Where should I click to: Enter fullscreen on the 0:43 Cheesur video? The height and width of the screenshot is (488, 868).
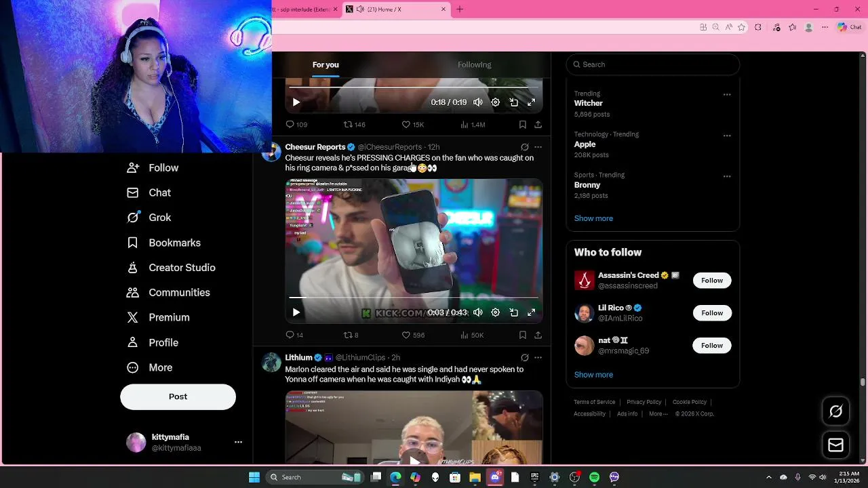pyautogui.click(x=532, y=312)
